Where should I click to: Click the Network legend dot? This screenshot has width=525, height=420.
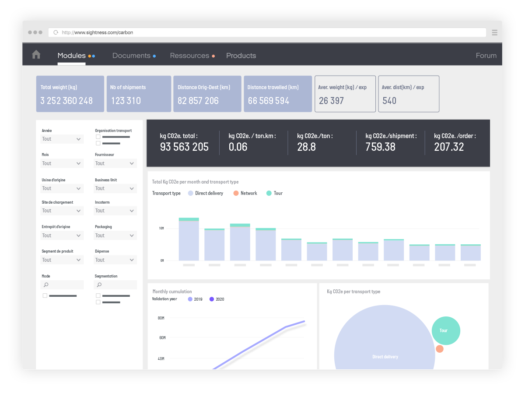236,193
